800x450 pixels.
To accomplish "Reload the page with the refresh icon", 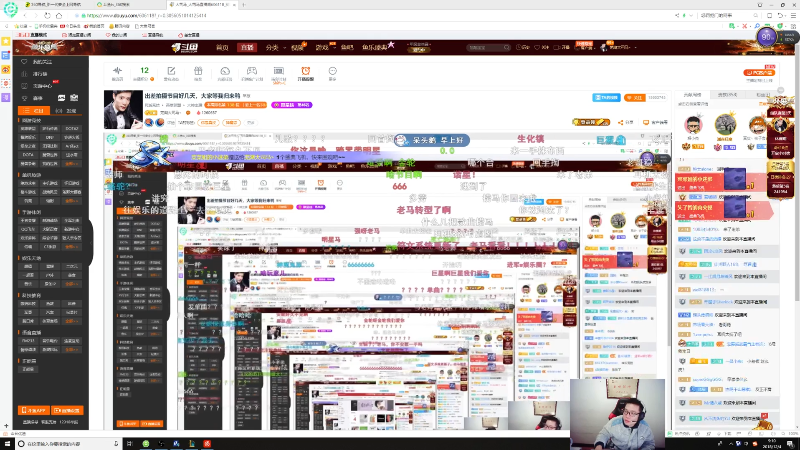I will pos(47,15).
